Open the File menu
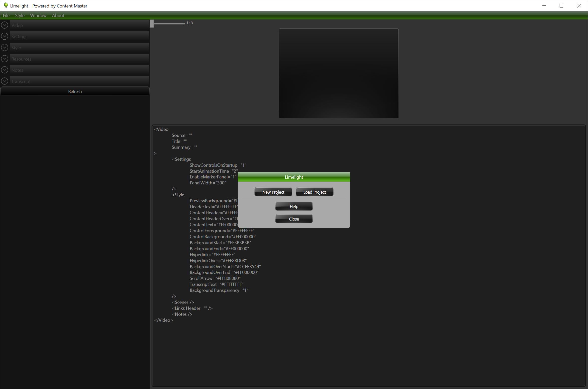The image size is (588, 389). [6, 15]
